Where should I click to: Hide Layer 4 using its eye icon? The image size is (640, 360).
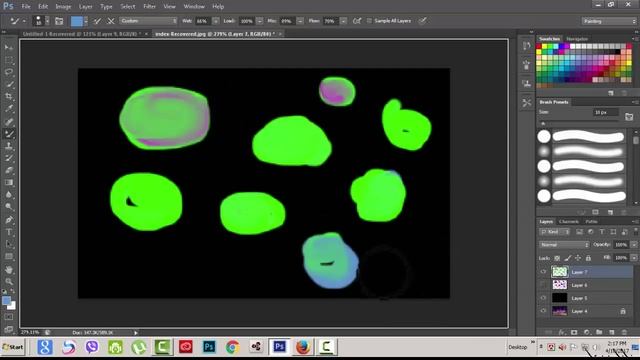543,311
